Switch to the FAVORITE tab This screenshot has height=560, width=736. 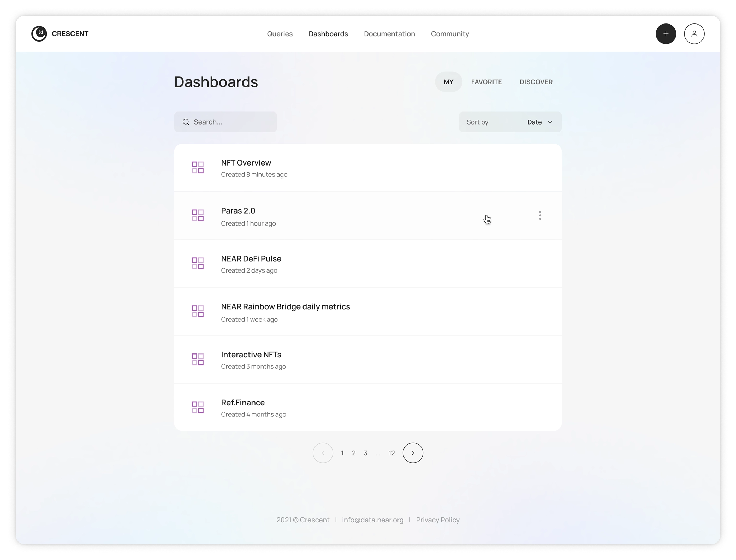pyautogui.click(x=486, y=82)
